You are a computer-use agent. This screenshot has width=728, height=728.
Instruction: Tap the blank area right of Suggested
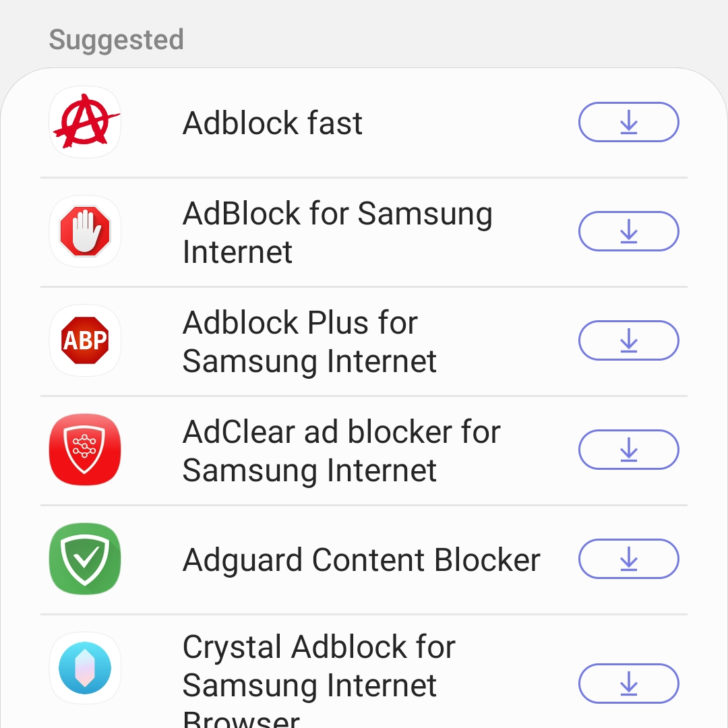[x=450, y=40]
